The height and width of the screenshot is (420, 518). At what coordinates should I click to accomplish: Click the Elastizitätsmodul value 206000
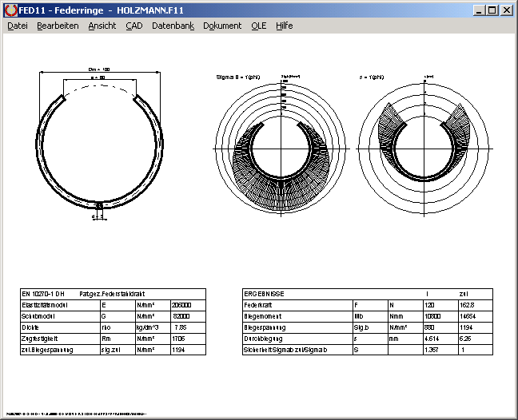[x=182, y=305]
